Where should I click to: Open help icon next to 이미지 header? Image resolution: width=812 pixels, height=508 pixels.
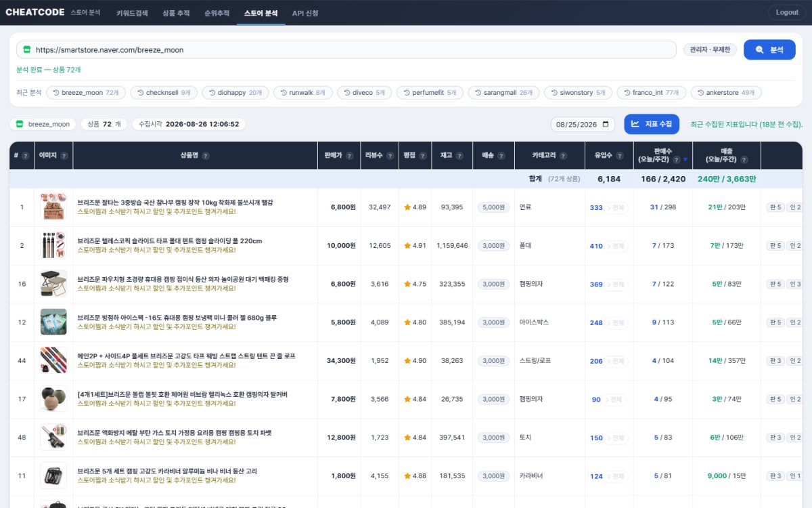point(64,156)
